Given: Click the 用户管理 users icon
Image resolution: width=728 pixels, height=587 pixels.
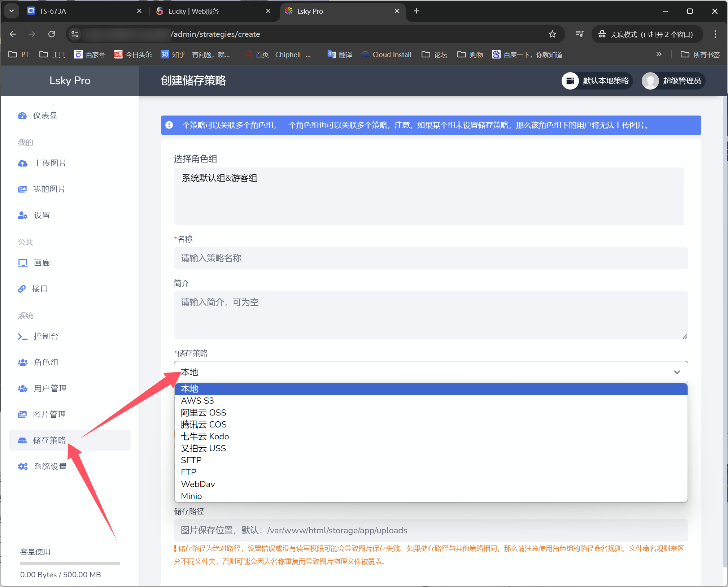Looking at the screenshot, I should 23,388.
